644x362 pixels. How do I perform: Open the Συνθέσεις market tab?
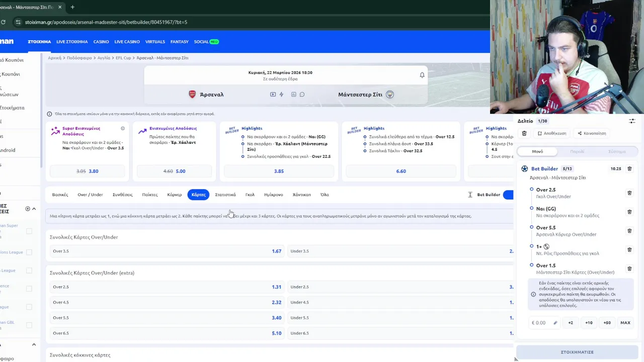tap(122, 195)
